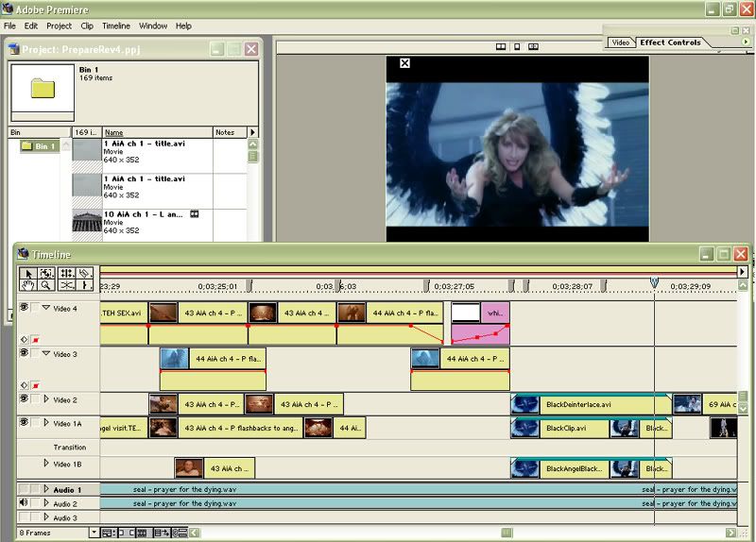The width and height of the screenshot is (756, 542).
Task: Switch monitor to Trim Mode icon
Action: (533, 46)
